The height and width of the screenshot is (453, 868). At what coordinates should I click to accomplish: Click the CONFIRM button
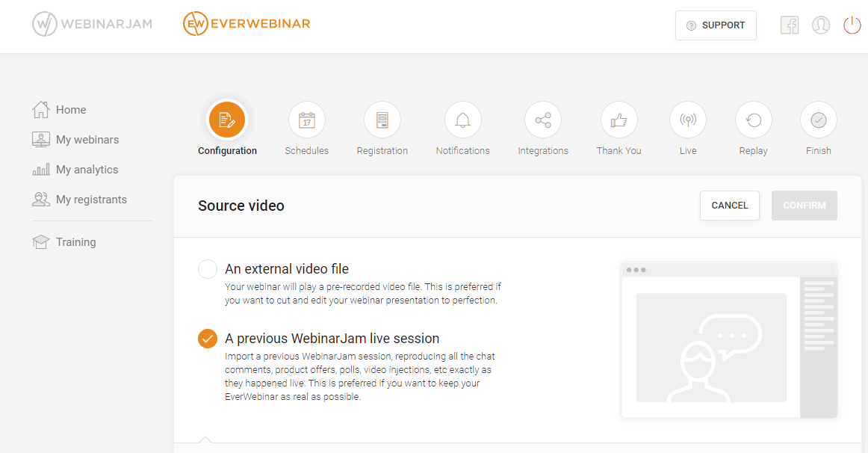pyautogui.click(x=805, y=206)
